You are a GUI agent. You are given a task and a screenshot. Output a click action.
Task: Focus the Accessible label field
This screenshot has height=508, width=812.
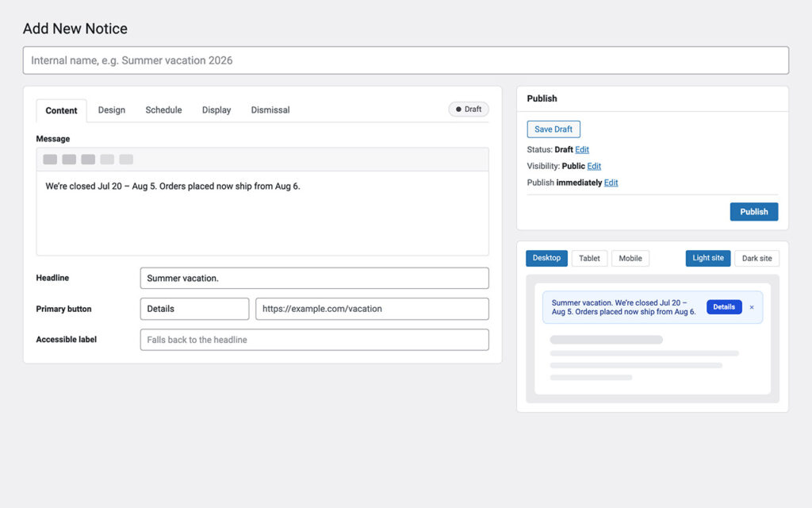point(314,340)
